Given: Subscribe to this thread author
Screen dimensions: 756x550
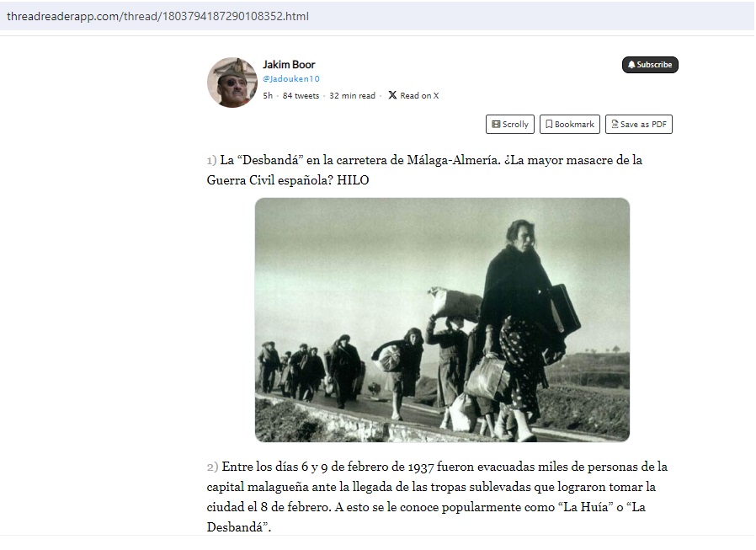Looking at the screenshot, I should (x=650, y=65).
